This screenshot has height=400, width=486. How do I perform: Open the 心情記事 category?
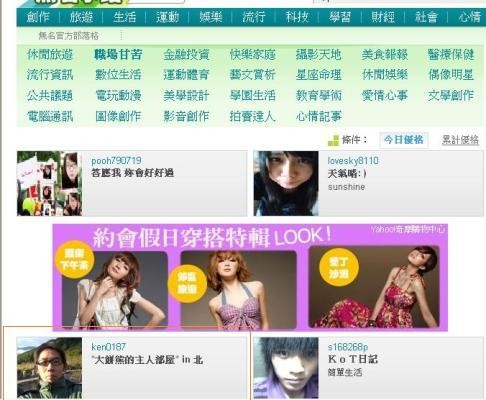point(318,116)
